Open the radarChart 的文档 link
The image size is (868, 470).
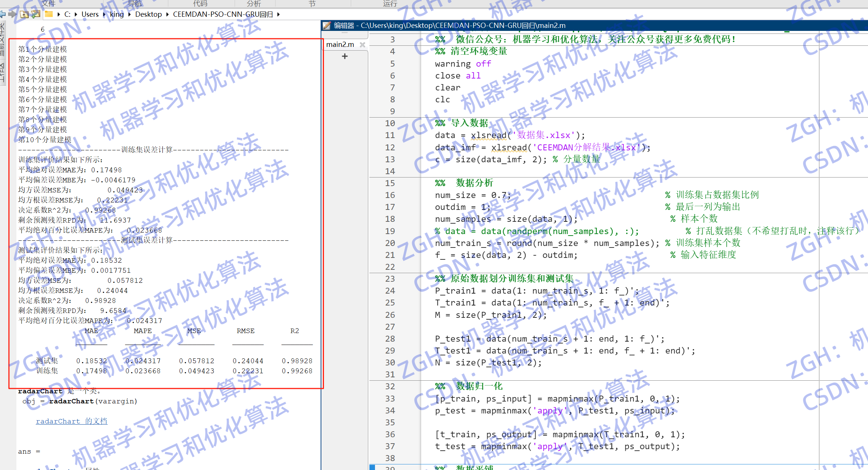[71, 421]
